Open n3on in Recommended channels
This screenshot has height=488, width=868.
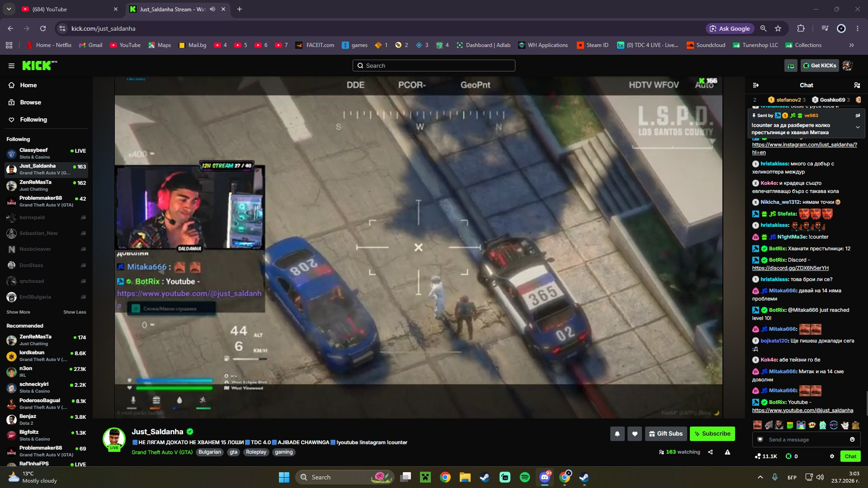[x=46, y=372]
